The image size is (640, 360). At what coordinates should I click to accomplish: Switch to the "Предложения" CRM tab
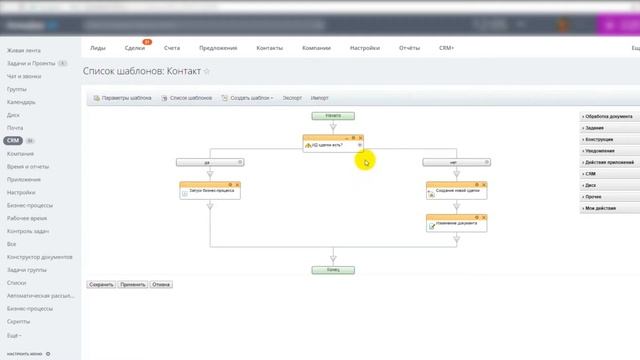coord(218,48)
